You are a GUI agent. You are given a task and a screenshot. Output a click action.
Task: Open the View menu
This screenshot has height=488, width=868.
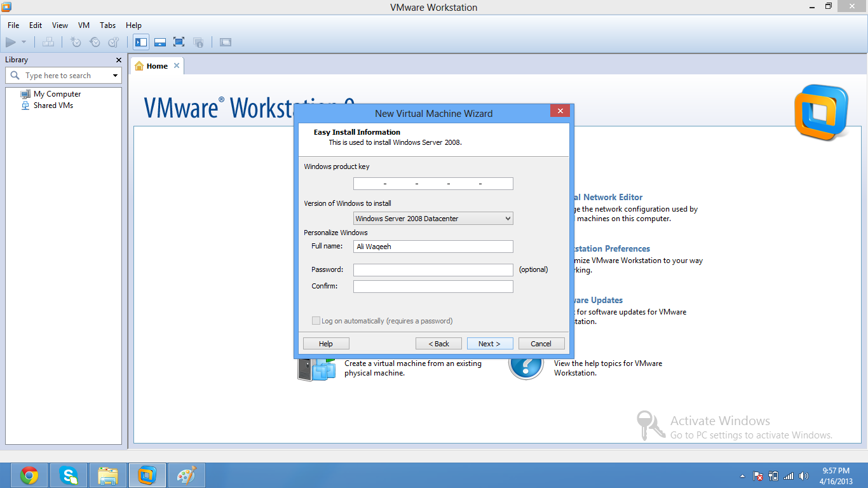60,25
